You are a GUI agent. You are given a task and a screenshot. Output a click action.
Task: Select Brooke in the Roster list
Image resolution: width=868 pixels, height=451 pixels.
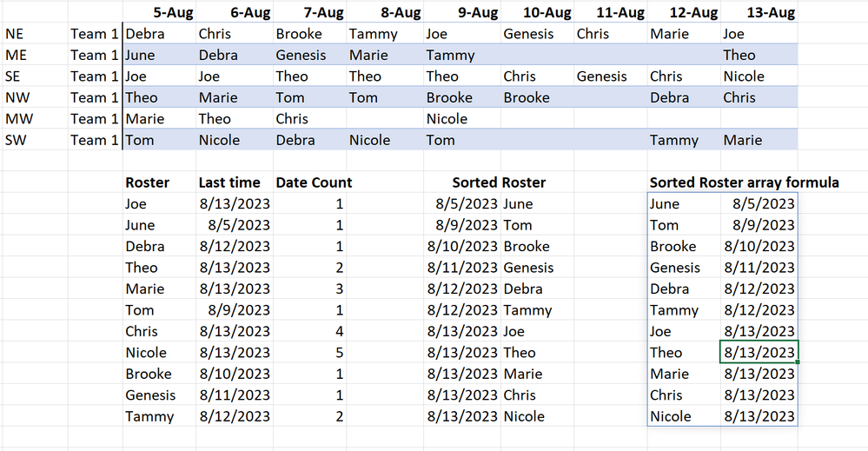pos(159,374)
